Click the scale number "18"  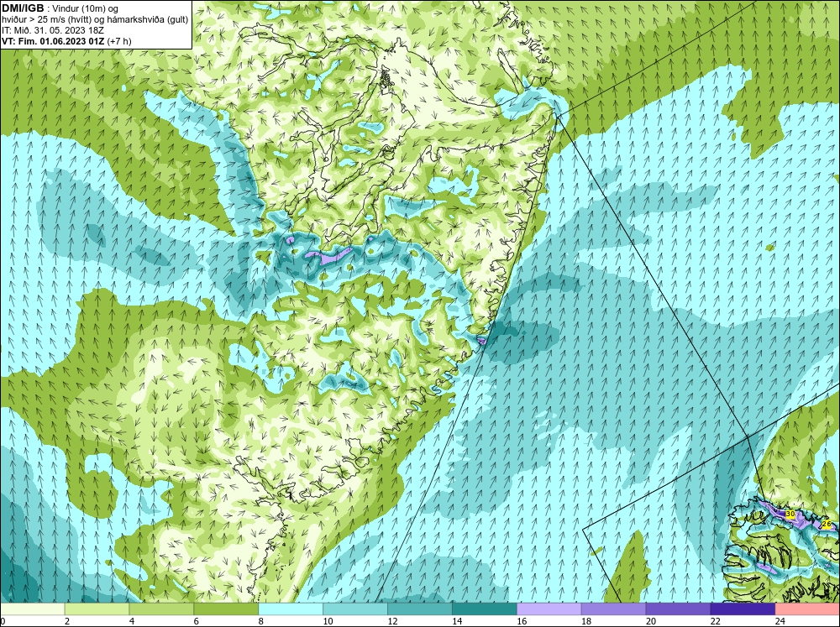[x=586, y=621]
